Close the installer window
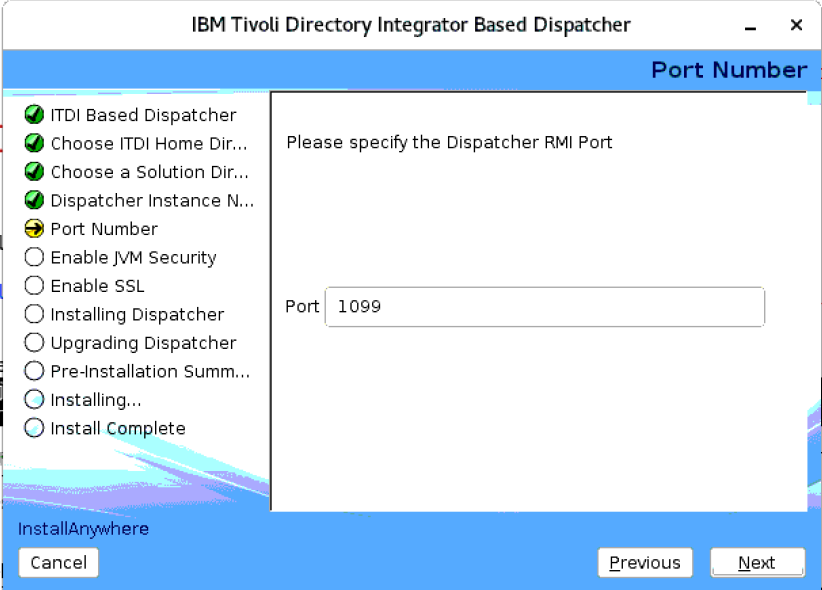Screen dimensions: 822x590 click(x=796, y=25)
